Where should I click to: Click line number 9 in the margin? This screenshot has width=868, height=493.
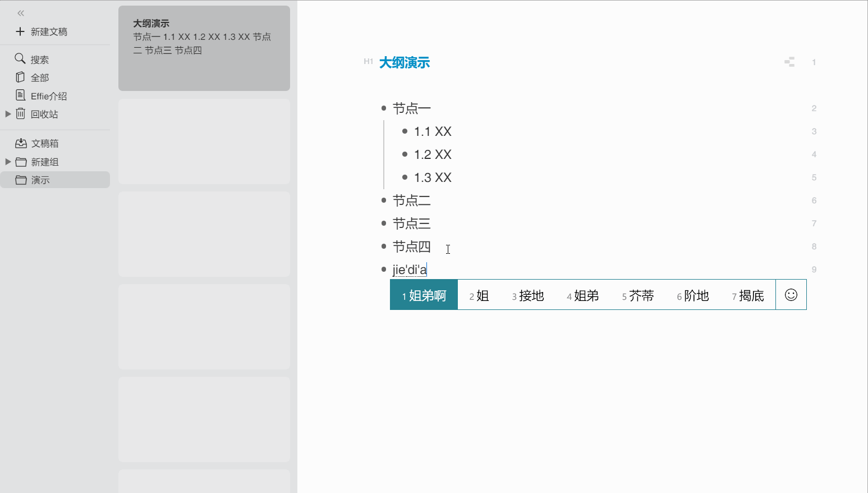click(x=814, y=269)
